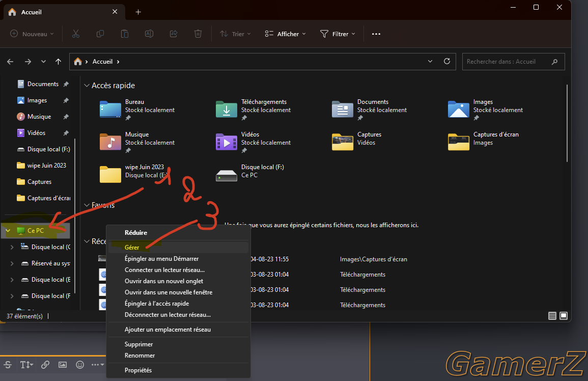Click the home icon in address bar
This screenshot has height=381, width=588.
tap(77, 62)
